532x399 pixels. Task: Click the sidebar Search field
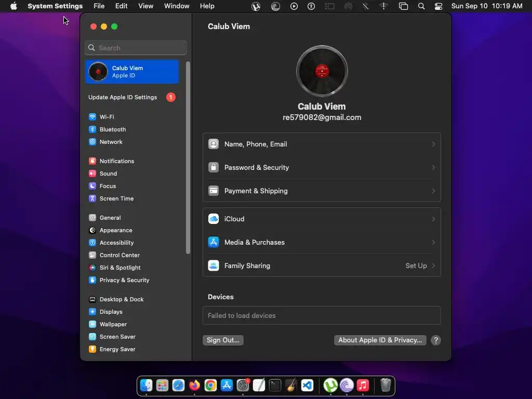[136, 48]
